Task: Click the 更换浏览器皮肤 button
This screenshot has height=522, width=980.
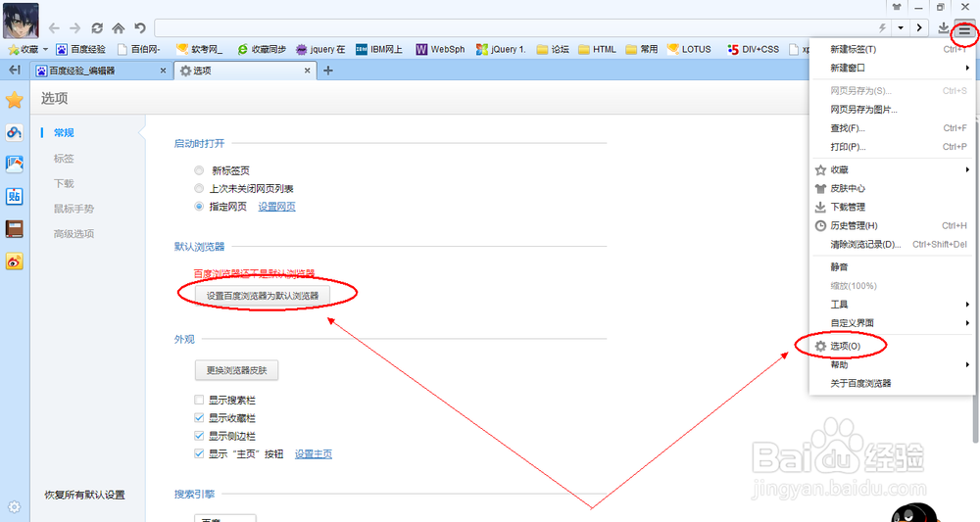Action: pos(237,370)
